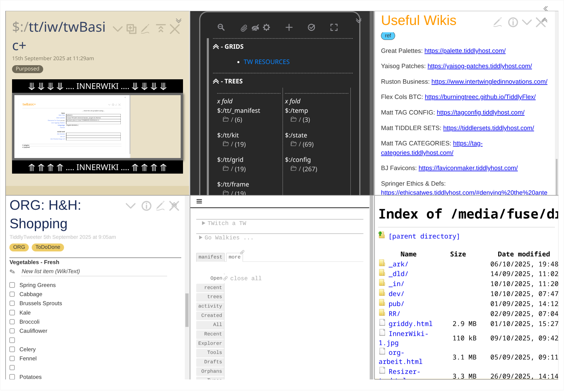Click the plus icon to create new tiddler
The width and height of the screenshot is (564, 392).
pyautogui.click(x=289, y=28)
